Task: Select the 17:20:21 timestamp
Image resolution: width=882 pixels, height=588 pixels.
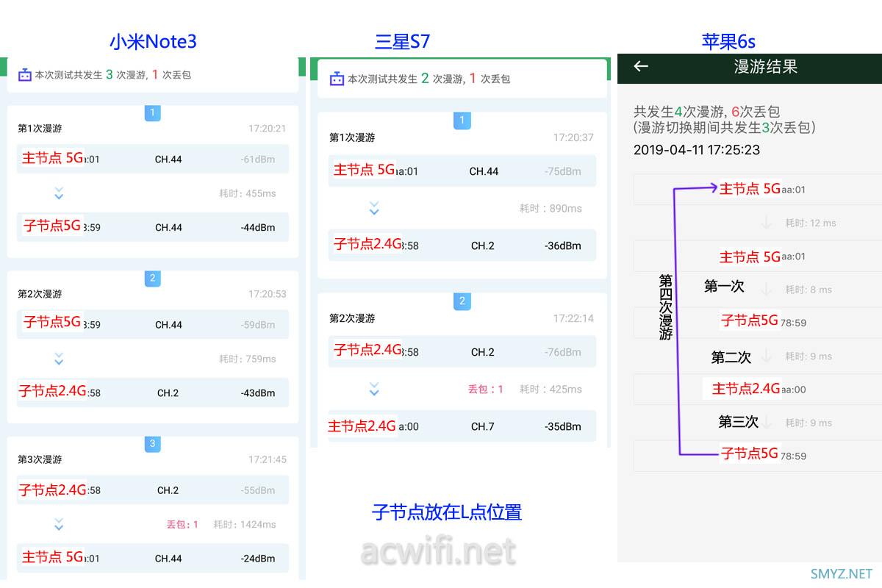Action: coord(267,128)
